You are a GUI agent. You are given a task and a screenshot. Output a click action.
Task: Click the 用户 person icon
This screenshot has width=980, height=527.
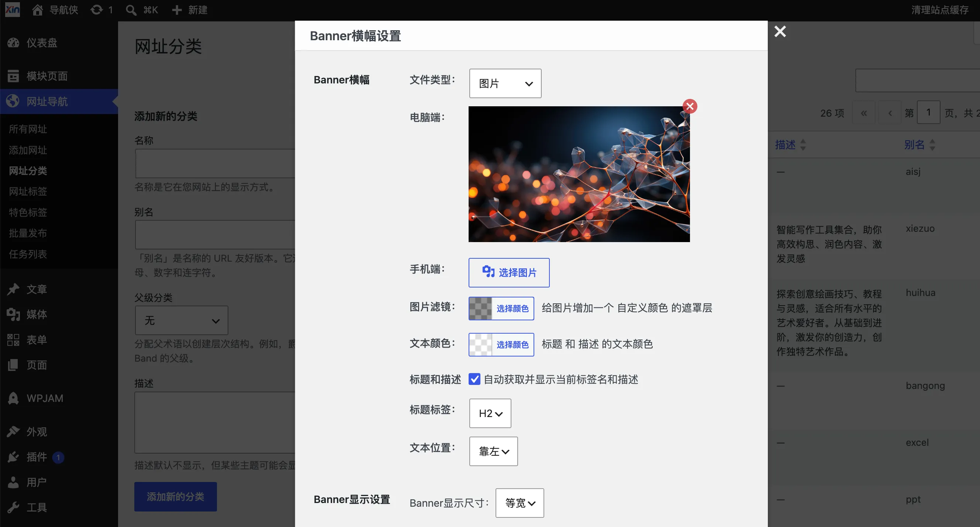(x=13, y=482)
